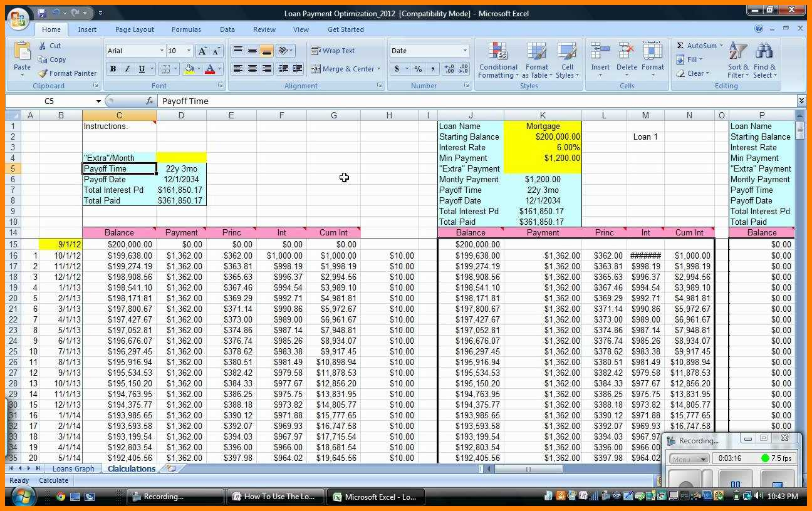
Task: Click the Cut button
Action: pos(49,46)
